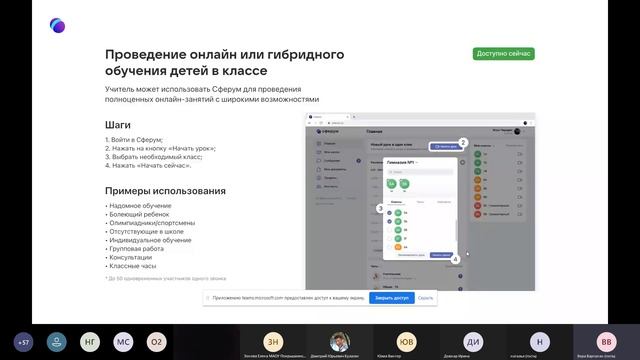The image size is (640, 360).
Task: Open the Учительская chat row
Action: 418,276
